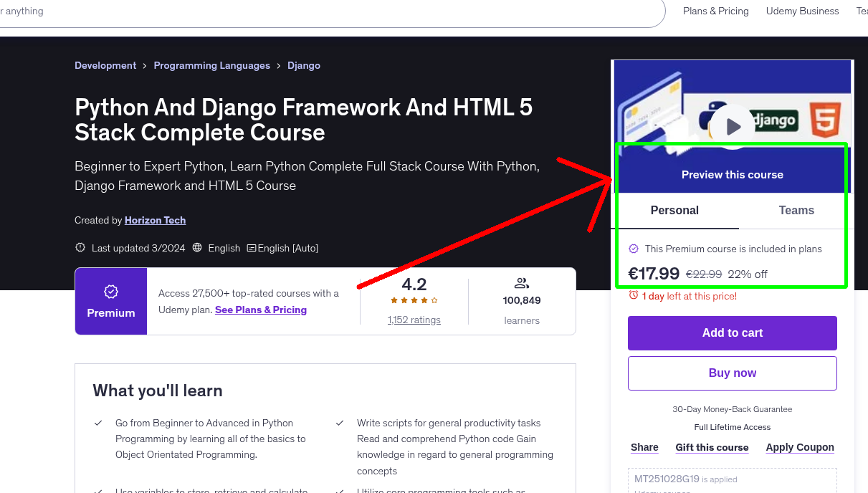Image resolution: width=868 pixels, height=493 pixels.
Task: Click the learners people icon above 100,849
Action: point(521,282)
